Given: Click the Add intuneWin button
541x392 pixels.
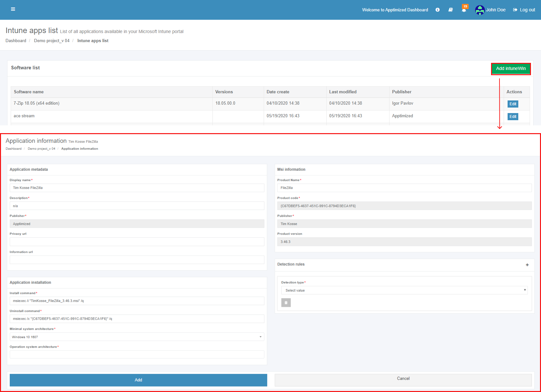Looking at the screenshot, I should click(x=511, y=69).
